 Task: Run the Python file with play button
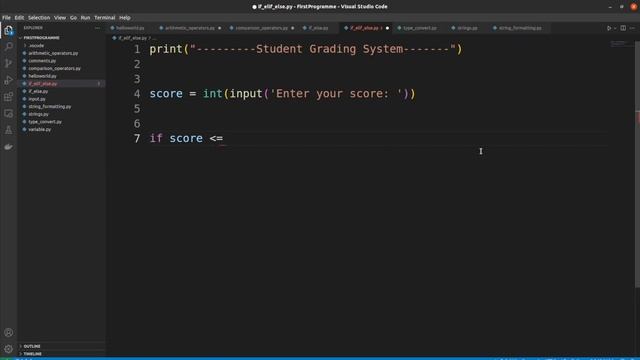(x=609, y=28)
